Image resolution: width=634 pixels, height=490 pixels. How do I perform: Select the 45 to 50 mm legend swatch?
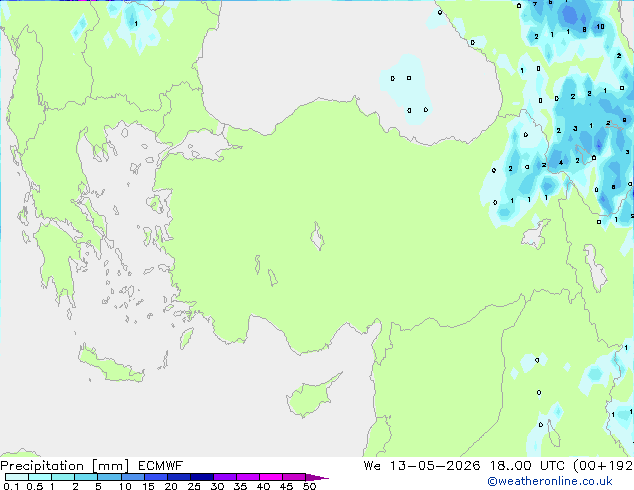pos(294,477)
